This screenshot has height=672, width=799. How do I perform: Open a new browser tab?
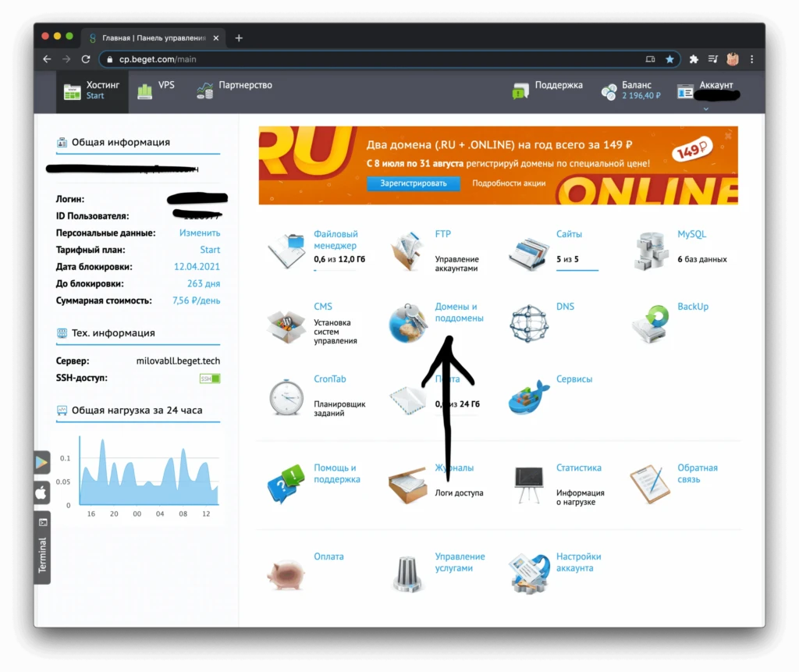(x=239, y=37)
